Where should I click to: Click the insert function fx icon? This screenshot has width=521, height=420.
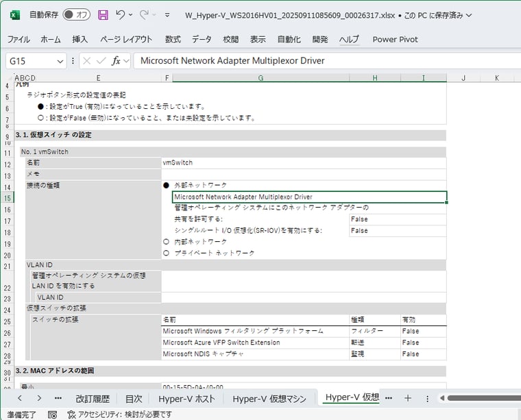(117, 60)
